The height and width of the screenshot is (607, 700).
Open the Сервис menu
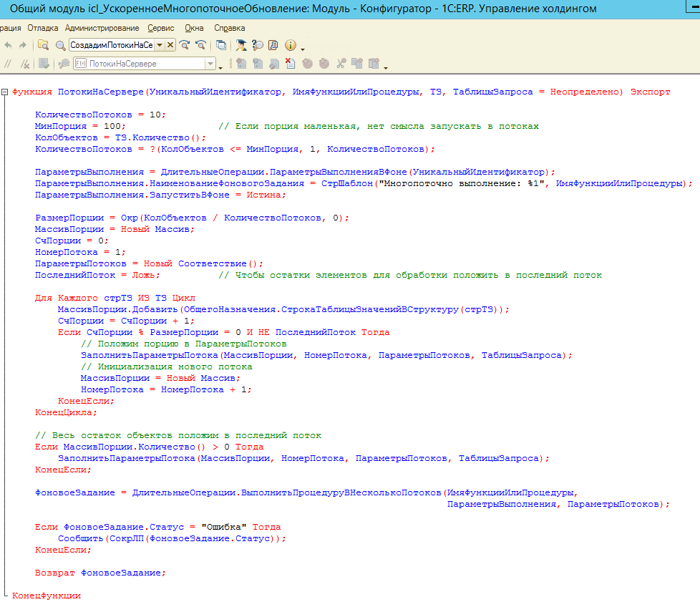tap(161, 28)
